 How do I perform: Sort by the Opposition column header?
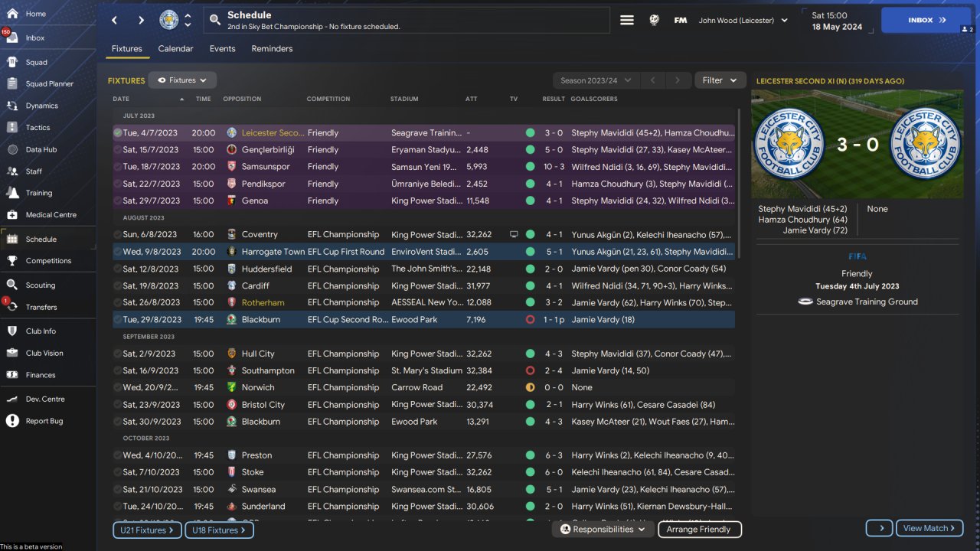coord(242,99)
